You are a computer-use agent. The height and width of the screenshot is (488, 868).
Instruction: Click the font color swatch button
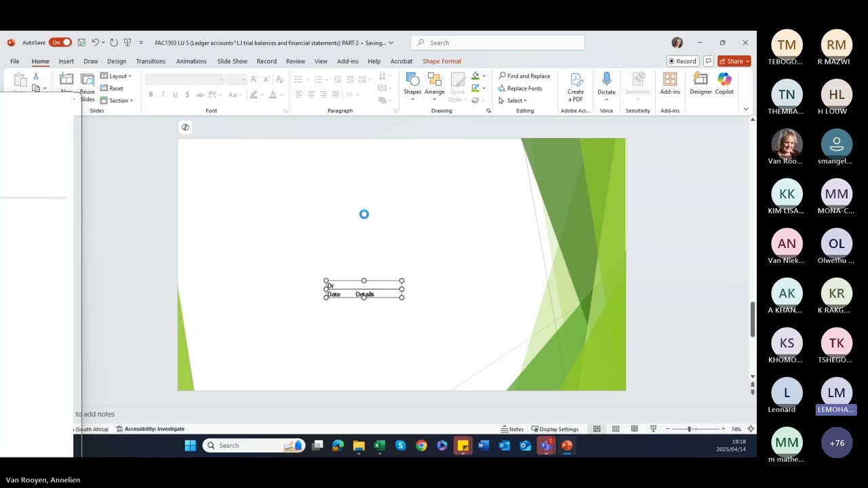[273, 94]
